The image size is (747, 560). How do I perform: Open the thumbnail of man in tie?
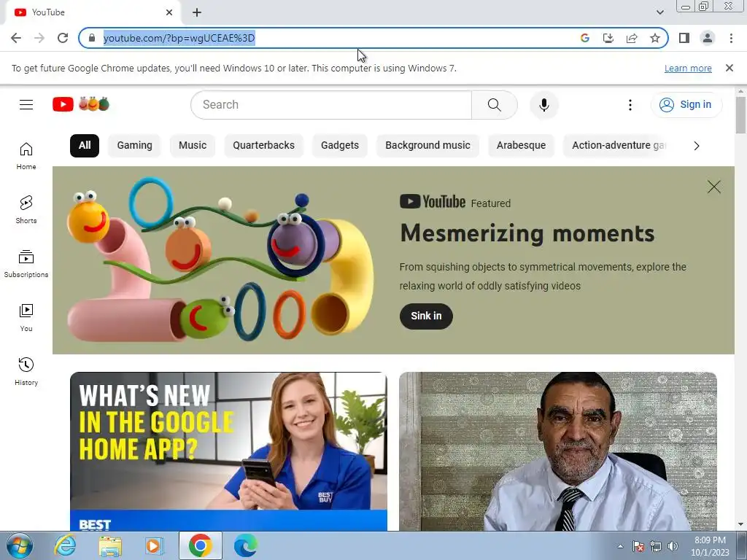(558, 451)
